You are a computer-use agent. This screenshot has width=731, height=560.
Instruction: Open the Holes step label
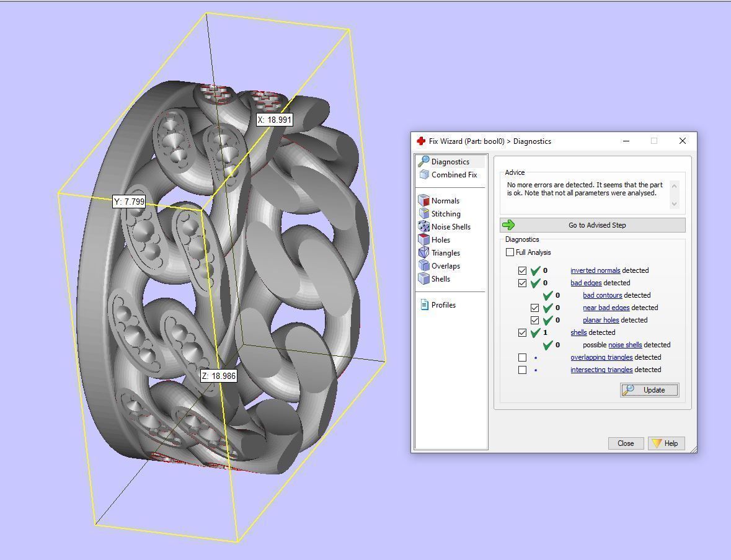(441, 240)
